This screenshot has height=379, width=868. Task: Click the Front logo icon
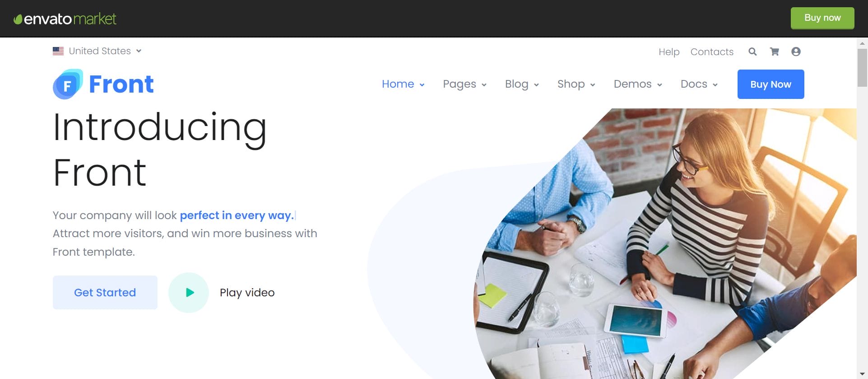(68, 84)
